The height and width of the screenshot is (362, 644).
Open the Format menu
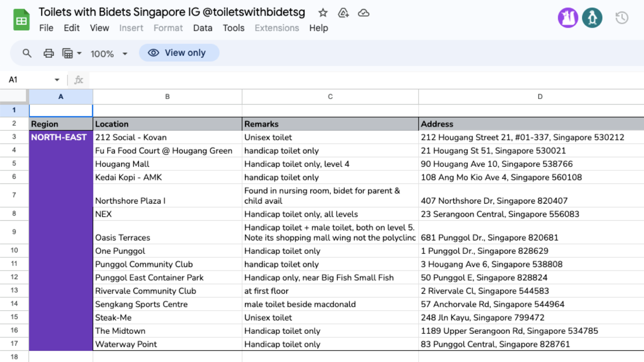(168, 28)
